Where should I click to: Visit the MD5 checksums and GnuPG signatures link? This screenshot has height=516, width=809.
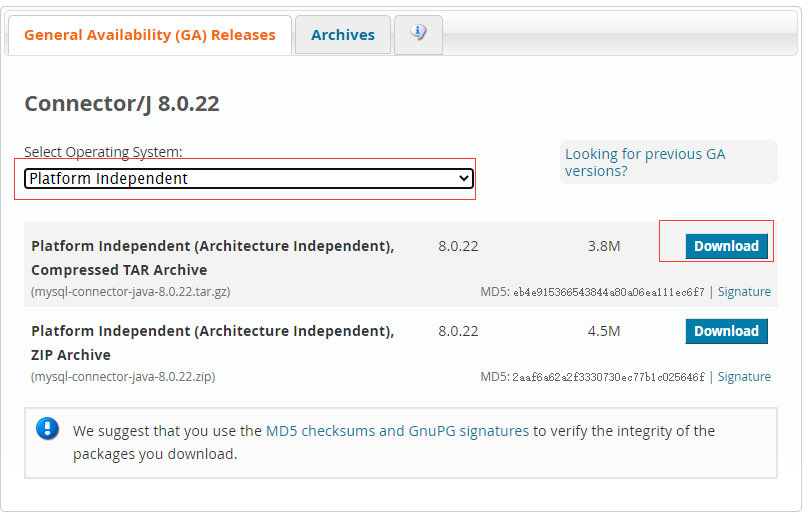(397, 431)
